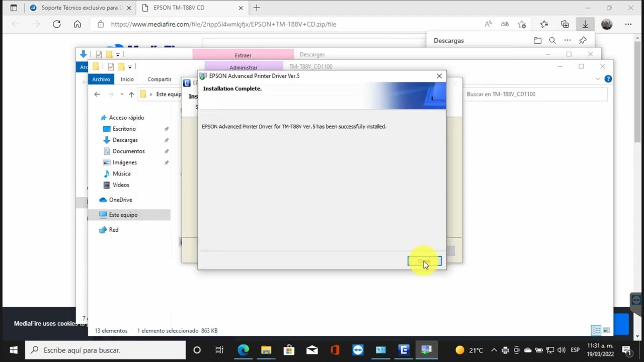Open Microsoft Edge from the taskbar
Screen dimensions: 644x362
point(243,350)
